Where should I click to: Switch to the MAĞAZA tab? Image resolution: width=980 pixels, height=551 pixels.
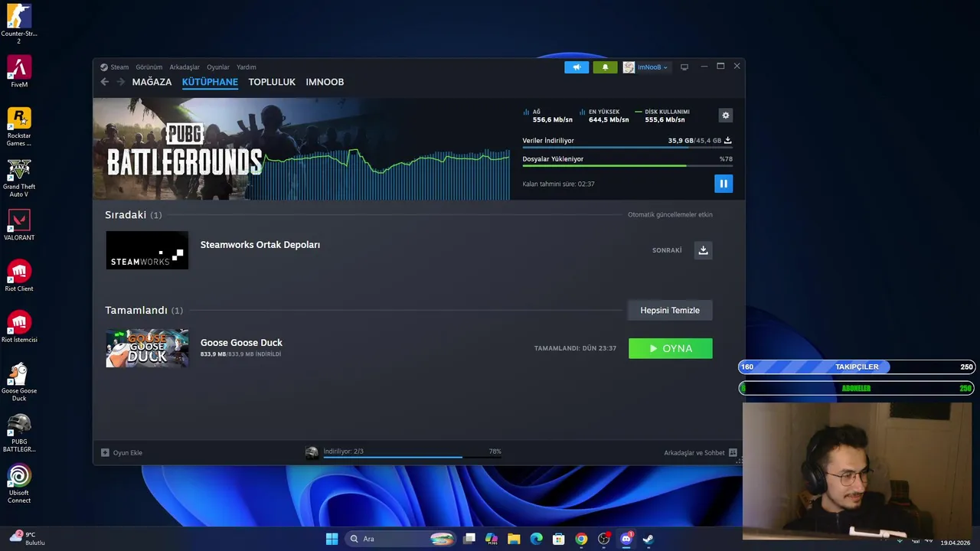tap(152, 82)
